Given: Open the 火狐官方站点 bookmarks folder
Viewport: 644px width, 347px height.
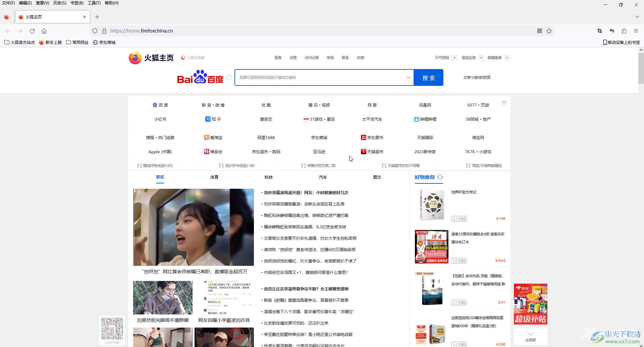Looking at the screenshot, I should pyautogui.click(x=19, y=42).
